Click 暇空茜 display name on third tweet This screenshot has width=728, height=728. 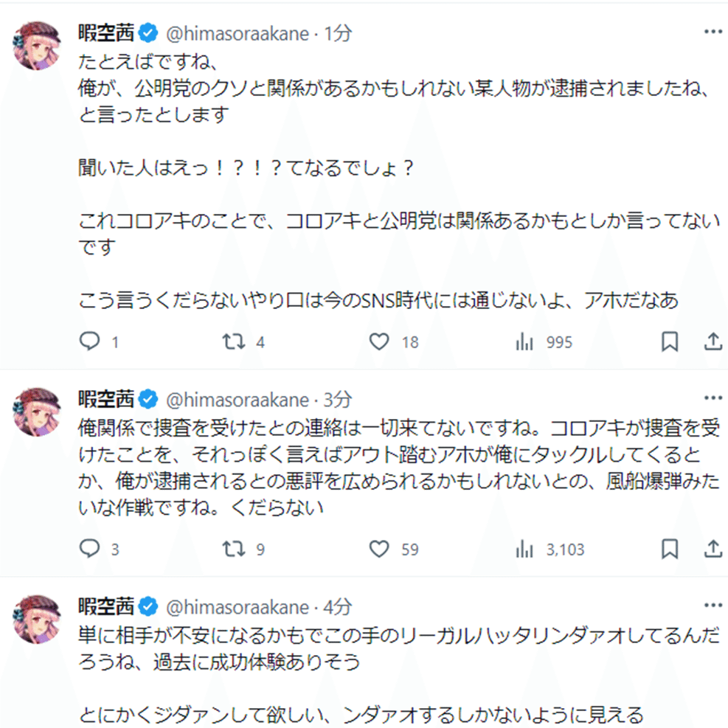[106, 607]
